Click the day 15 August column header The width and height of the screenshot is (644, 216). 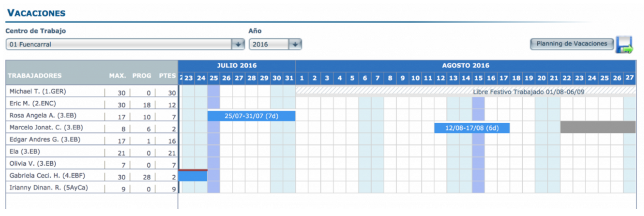[x=478, y=78]
